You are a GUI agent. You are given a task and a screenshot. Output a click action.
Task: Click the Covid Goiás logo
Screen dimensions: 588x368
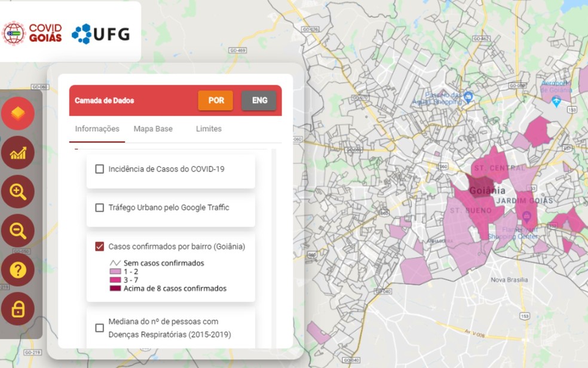(32, 33)
